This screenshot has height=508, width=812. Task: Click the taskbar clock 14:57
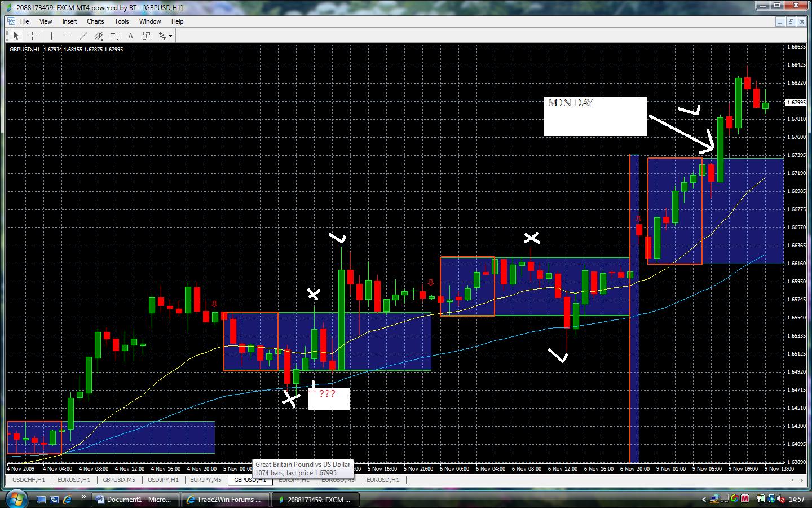[797, 499]
